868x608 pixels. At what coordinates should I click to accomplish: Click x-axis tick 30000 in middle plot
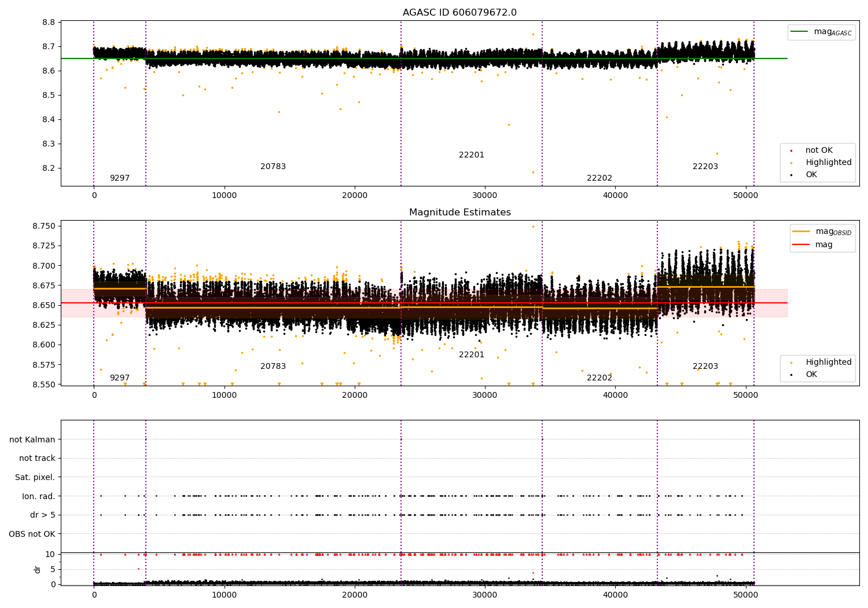click(485, 395)
